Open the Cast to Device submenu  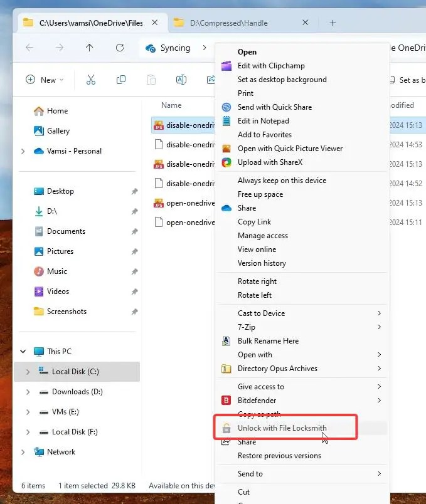[302, 313]
